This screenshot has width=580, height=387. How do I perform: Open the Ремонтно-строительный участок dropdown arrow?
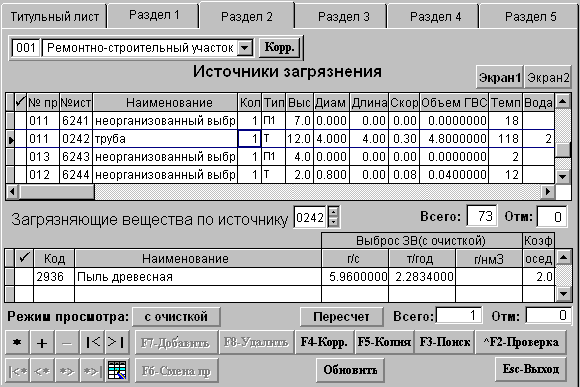pyautogui.click(x=245, y=48)
